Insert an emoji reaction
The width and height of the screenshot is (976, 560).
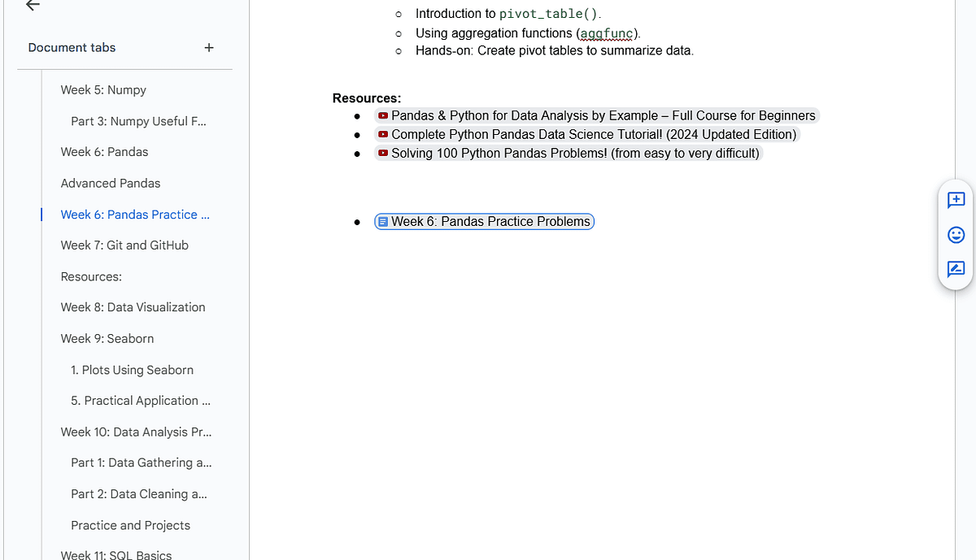click(x=956, y=235)
